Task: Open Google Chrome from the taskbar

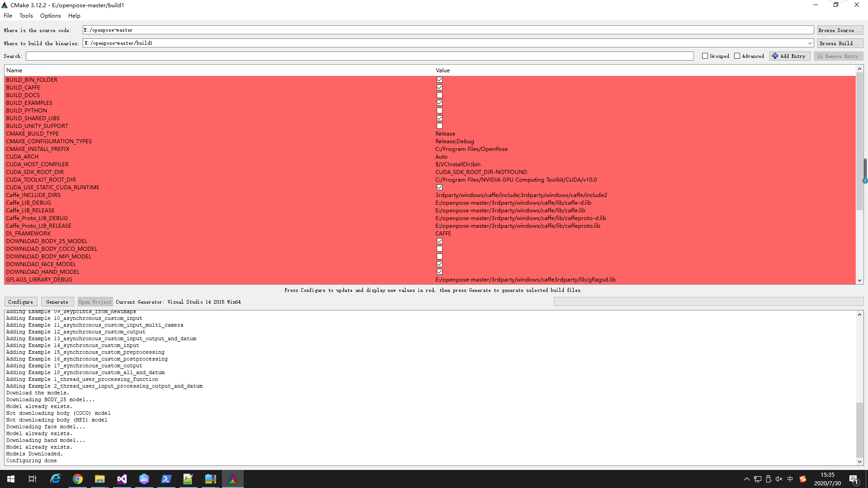Action: click(78, 479)
